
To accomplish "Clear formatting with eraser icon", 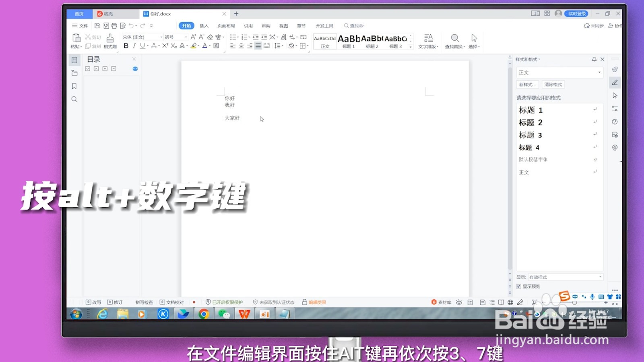I will pyautogui.click(x=210, y=37).
